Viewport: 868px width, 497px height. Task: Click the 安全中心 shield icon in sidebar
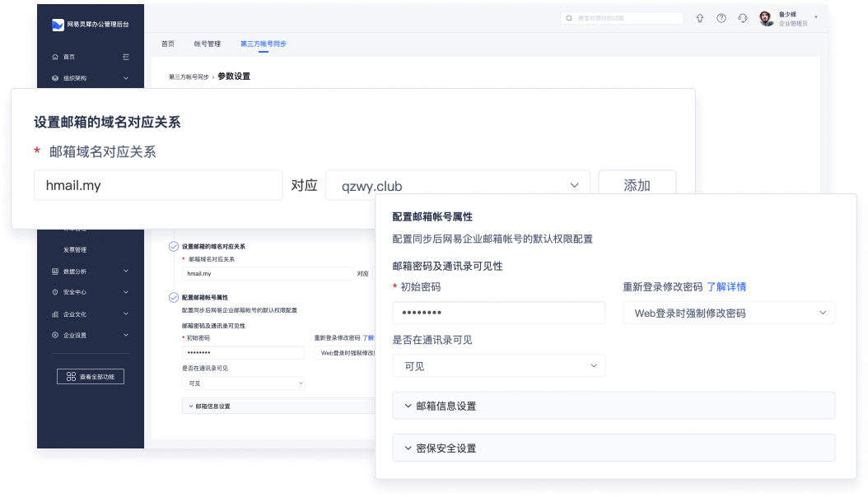click(x=55, y=292)
